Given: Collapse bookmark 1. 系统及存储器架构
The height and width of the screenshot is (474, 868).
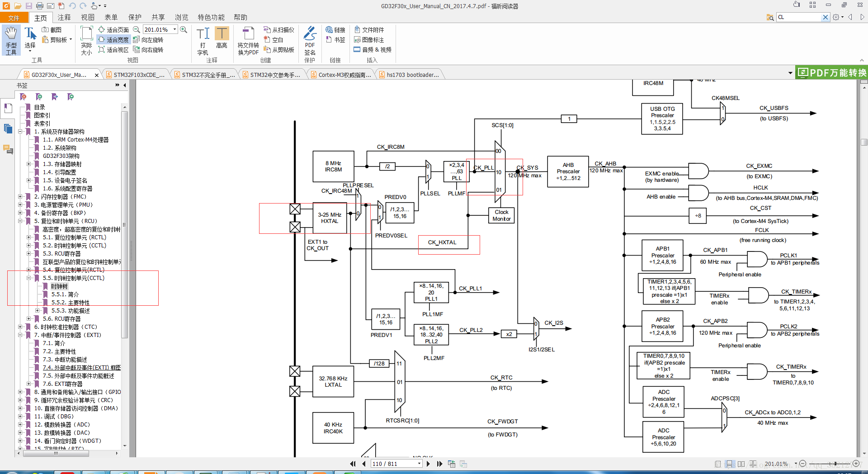Looking at the screenshot, I should (20, 132).
